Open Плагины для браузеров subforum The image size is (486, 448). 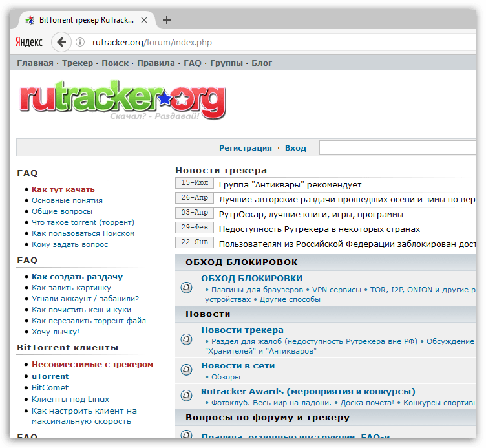(257, 290)
